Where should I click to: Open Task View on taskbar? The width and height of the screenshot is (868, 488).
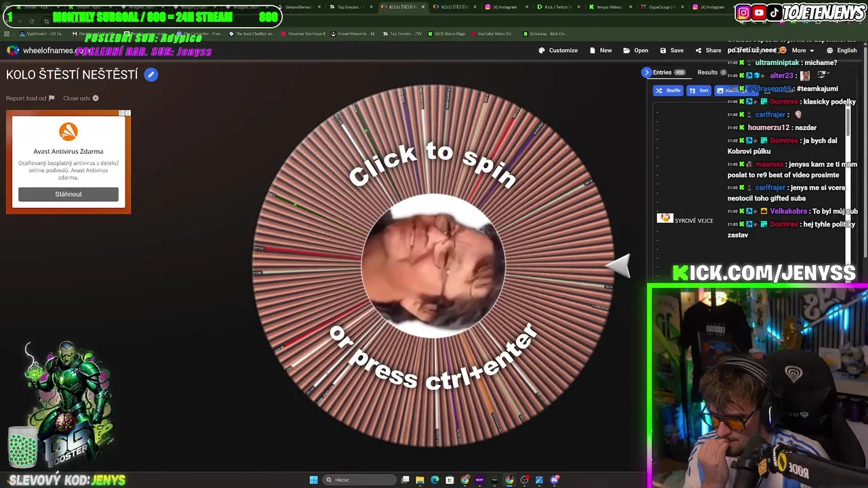click(x=406, y=480)
